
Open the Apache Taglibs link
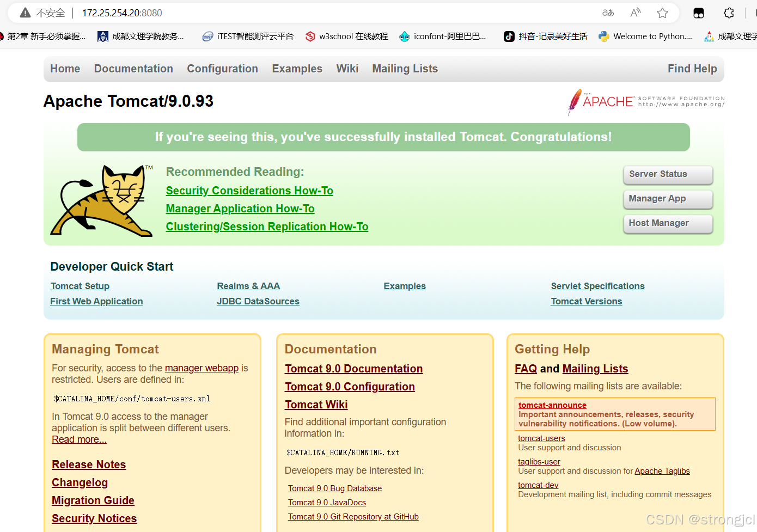662,471
